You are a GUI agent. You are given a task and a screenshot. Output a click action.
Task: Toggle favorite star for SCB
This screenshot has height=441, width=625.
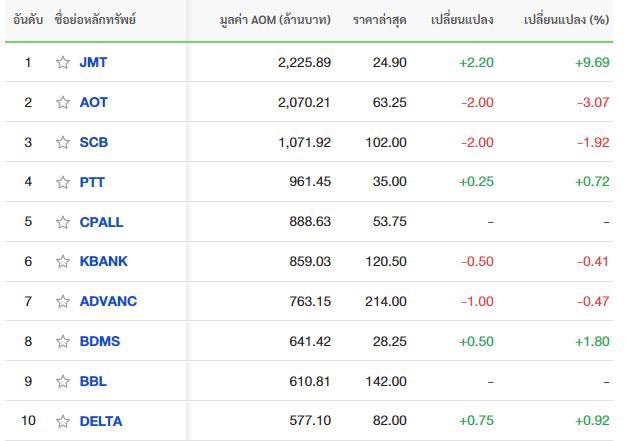point(63,142)
